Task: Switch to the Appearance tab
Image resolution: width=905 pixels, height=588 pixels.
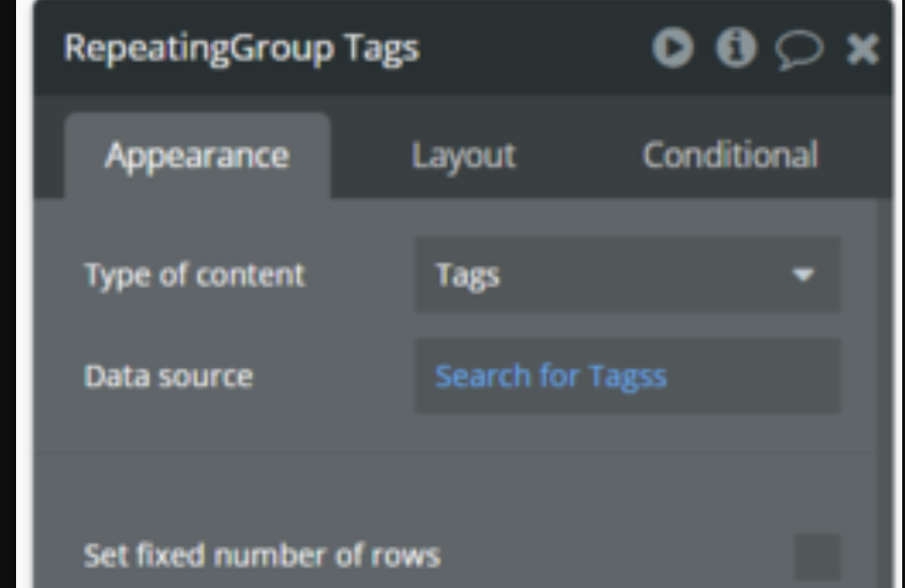Action: [x=198, y=156]
